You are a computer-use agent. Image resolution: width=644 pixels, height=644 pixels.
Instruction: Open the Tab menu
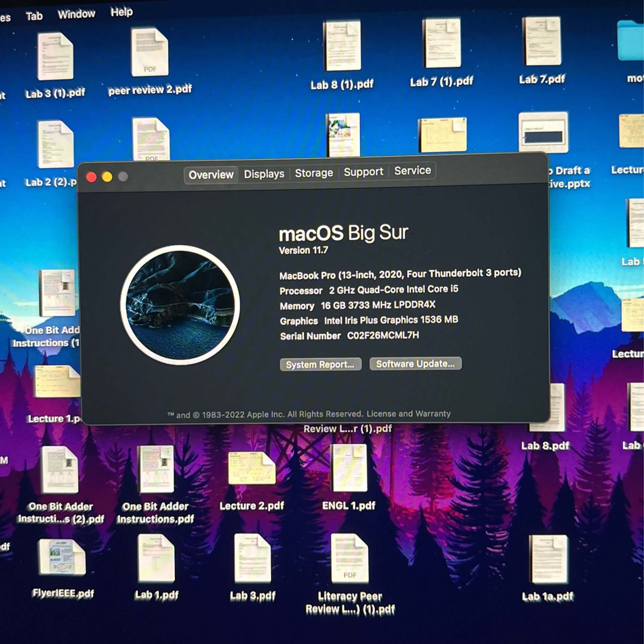pyautogui.click(x=34, y=16)
